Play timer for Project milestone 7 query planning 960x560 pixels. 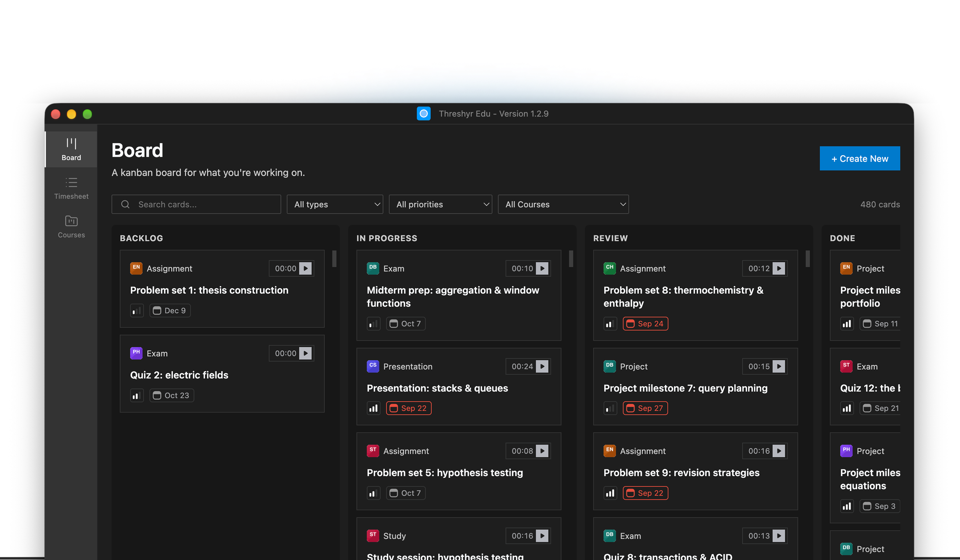[x=779, y=367]
